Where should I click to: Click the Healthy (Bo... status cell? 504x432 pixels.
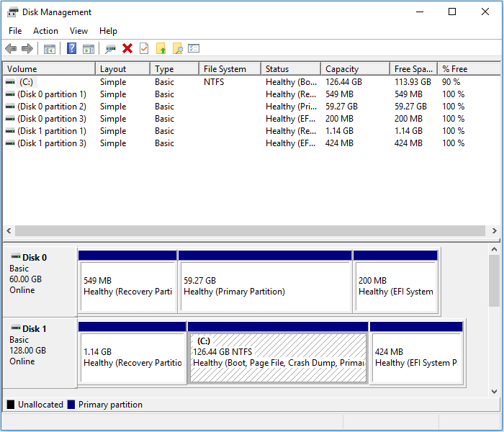tap(291, 82)
